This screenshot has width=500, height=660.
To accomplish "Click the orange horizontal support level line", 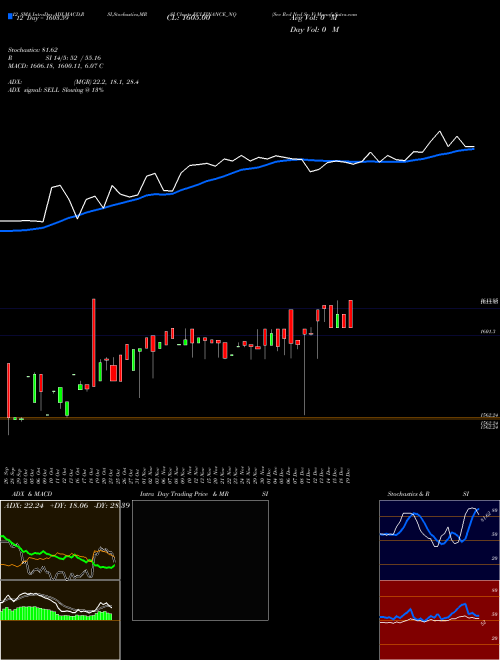I will click(250, 418).
